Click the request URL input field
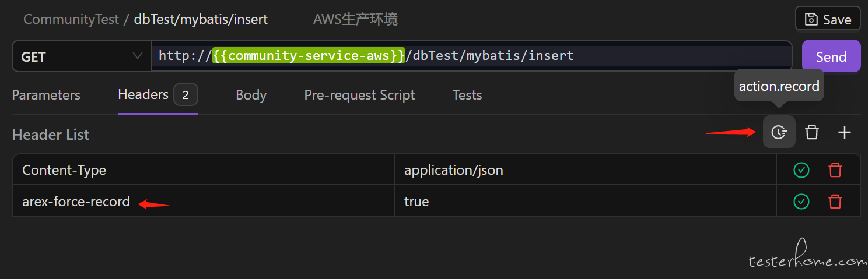 (x=471, y=56)
